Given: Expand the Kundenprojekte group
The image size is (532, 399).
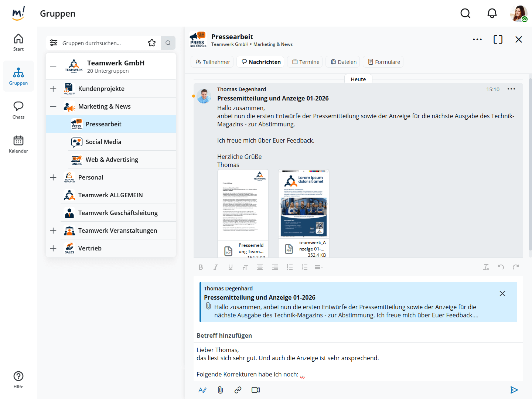Looking at the screenshot, I should pos(53,89).
